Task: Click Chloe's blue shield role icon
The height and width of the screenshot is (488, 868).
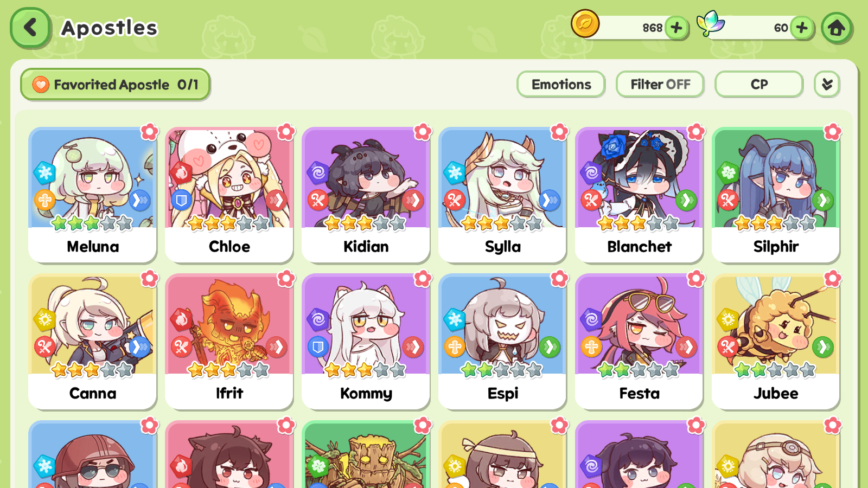Action: point(181,201)
